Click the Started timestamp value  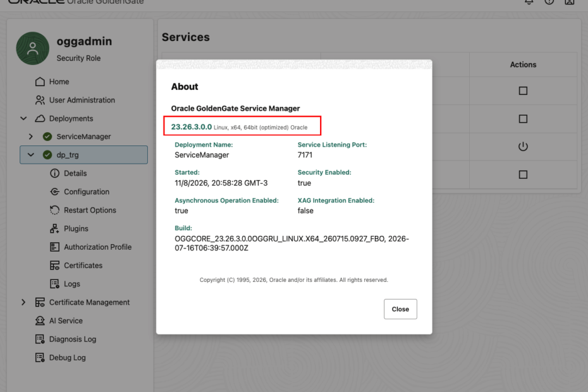tap(221, 183)
